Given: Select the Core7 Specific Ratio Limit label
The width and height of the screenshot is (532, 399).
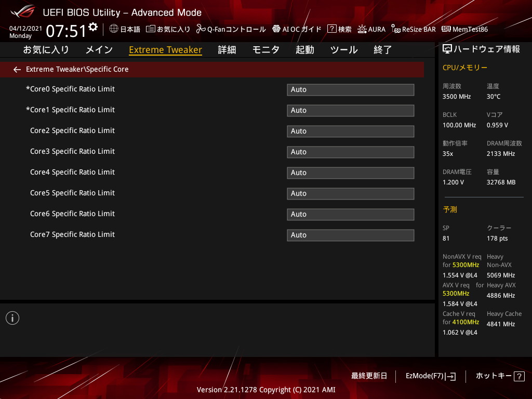Looking at the screenshot, I should click(72, 234).
